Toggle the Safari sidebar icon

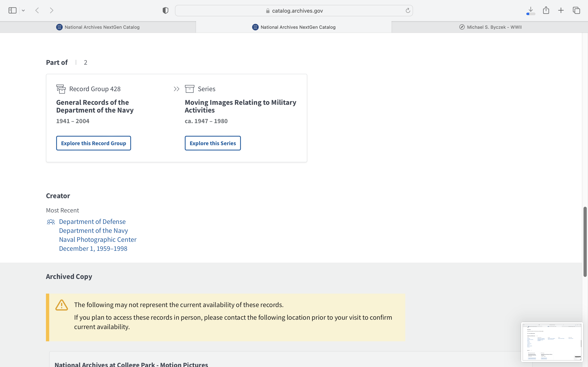pyautogui.click(x=12, y=10)
